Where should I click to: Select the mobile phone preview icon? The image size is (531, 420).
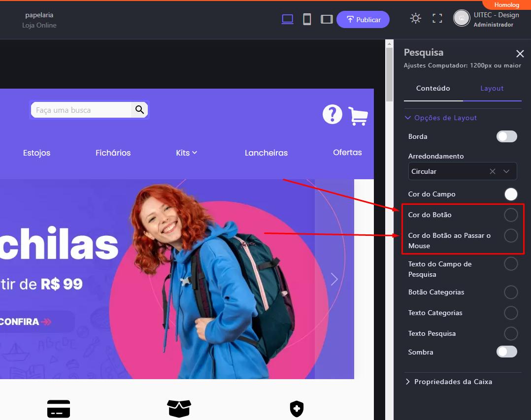pyautogui.click(x=307, y=19)
